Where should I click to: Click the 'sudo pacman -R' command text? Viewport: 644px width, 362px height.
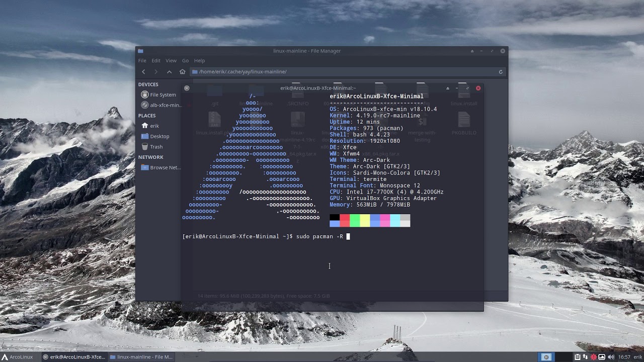tap(319, 236)
